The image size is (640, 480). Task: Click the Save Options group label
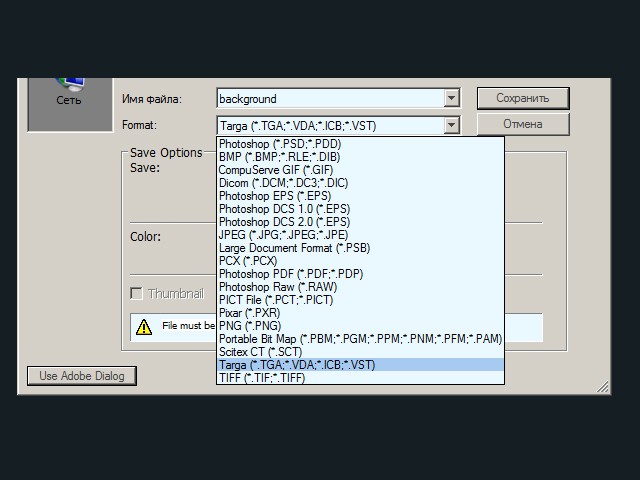tap(166, 153)
